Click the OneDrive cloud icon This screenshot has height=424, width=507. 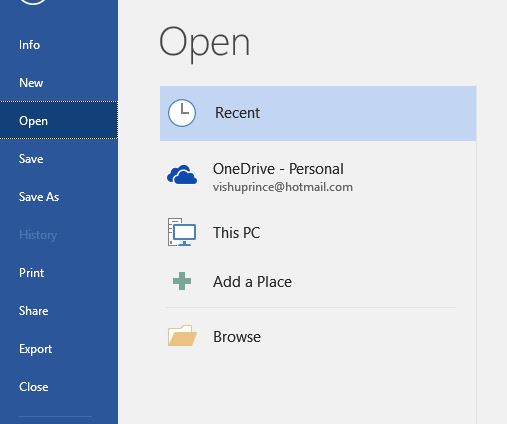click(182, 174)
